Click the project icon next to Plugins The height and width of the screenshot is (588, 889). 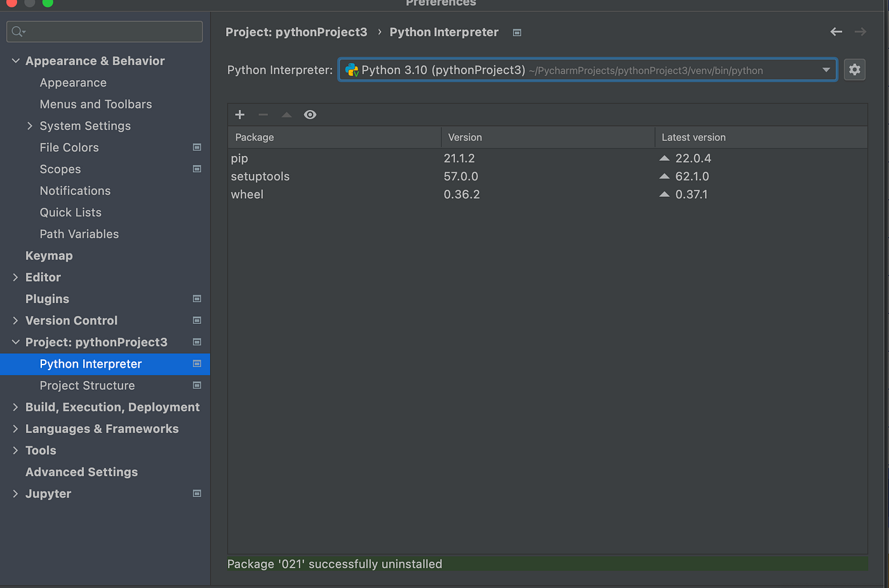pyautogui.click(x=197, y=298)
